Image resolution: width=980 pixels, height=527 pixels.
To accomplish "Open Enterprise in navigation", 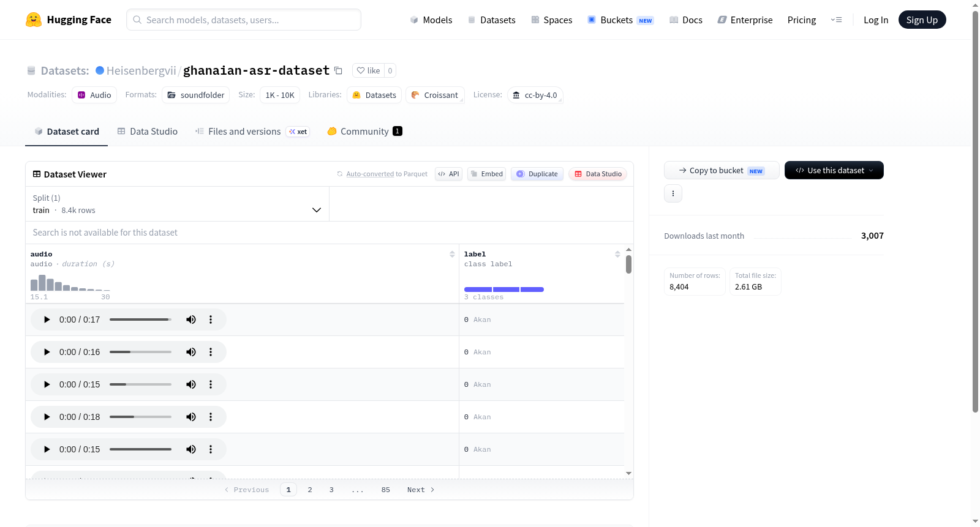I will point(745,20).
